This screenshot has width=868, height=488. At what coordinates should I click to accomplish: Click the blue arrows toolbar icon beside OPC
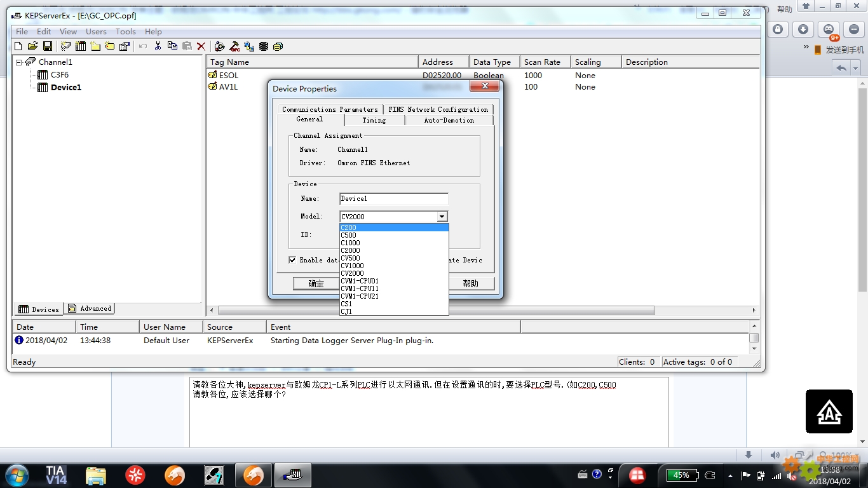pyautogui.click(x=249, y=46)
